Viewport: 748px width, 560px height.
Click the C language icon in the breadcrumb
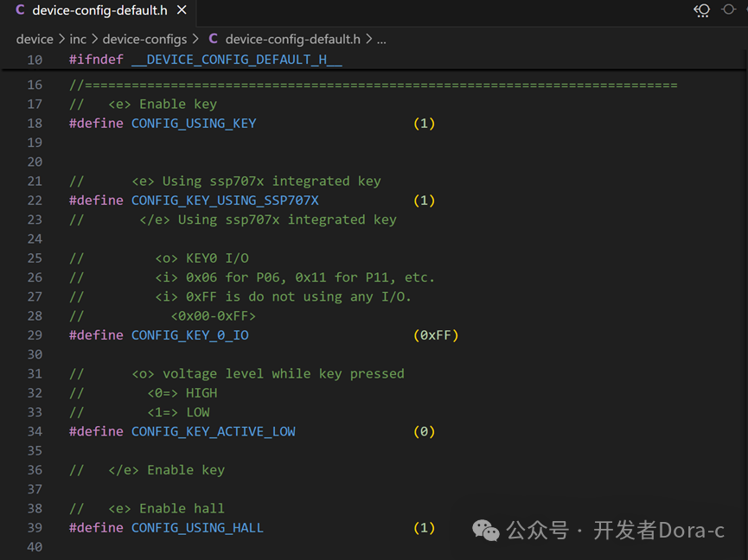213,39
